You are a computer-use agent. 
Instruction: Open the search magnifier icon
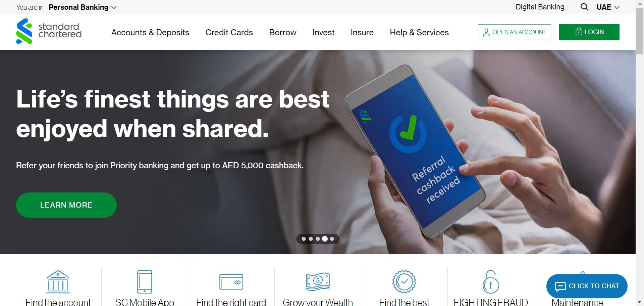click(x=584, y=7)
